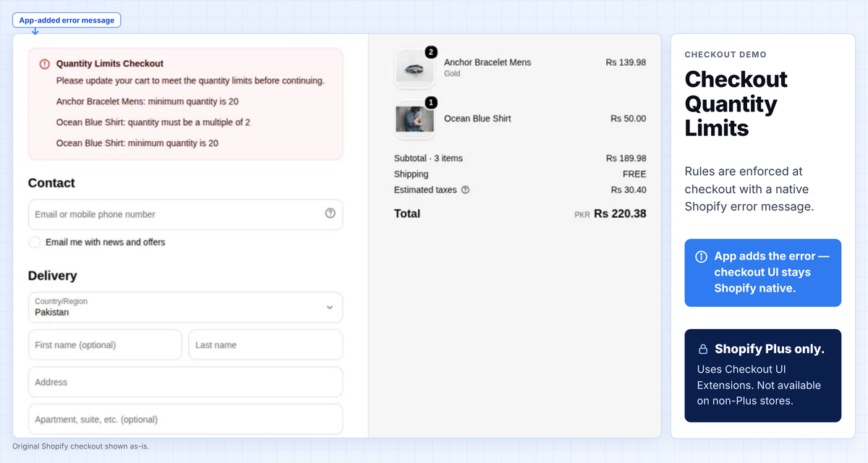Click the price Rs 50.00
868x463 pixels.
628,119
